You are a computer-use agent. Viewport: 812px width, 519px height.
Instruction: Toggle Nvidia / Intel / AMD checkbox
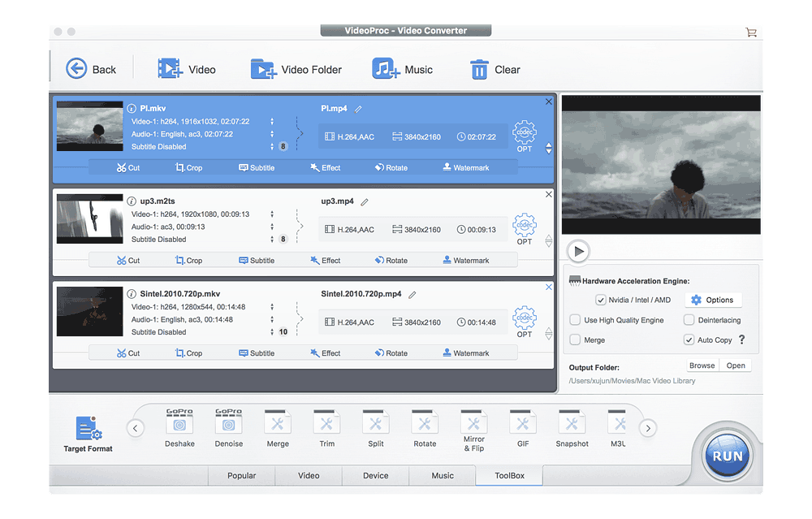[601, 300]
